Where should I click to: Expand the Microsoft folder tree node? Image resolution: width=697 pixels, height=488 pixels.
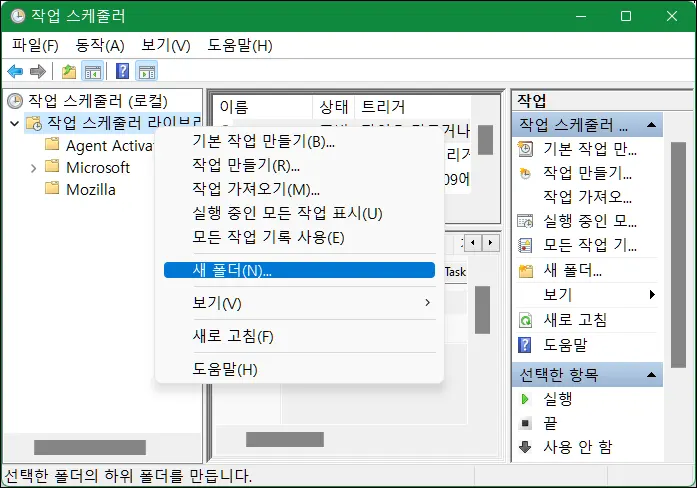click(x=33, y=168)
